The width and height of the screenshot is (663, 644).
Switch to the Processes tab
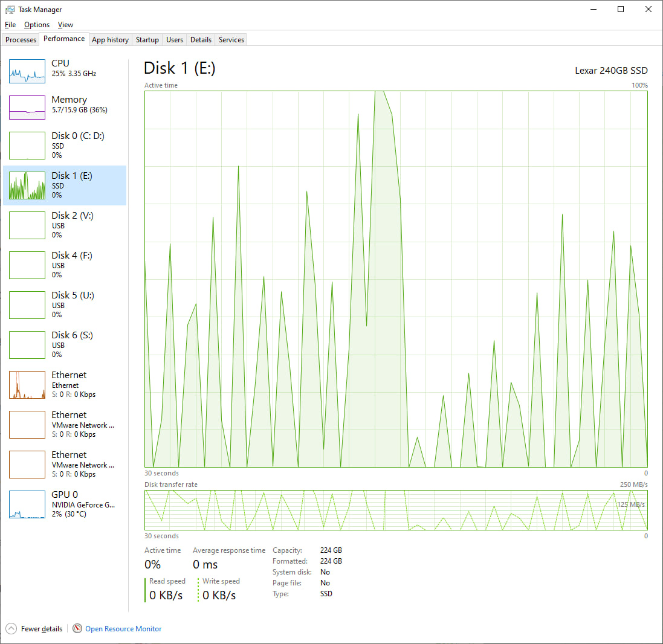pyautogui.click(x=21, y=40)
